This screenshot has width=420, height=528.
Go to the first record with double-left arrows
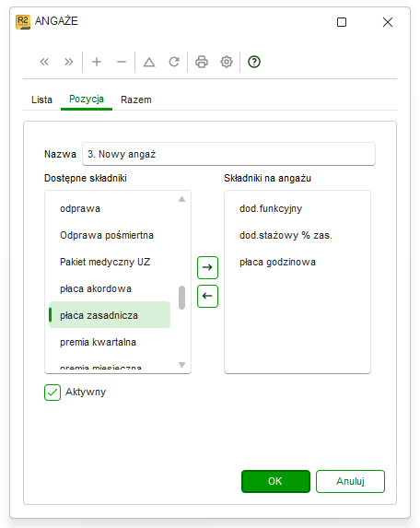pyautogui.click(x=44, y=62)
